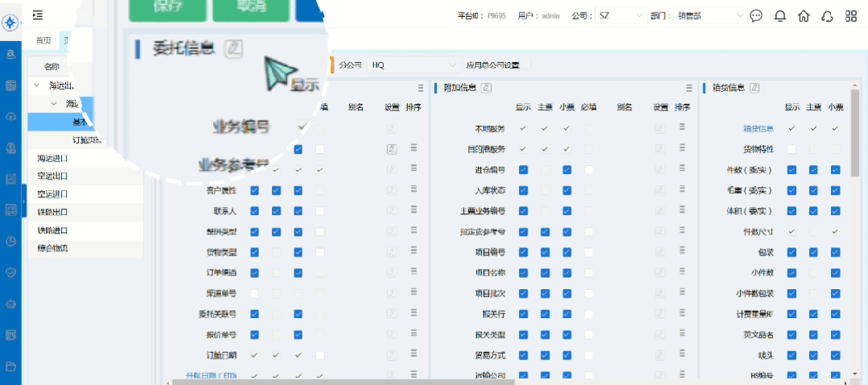868x385 pixels.
Task: Open the cloud upload sidebar icon
Action: (x=10, y=116)
